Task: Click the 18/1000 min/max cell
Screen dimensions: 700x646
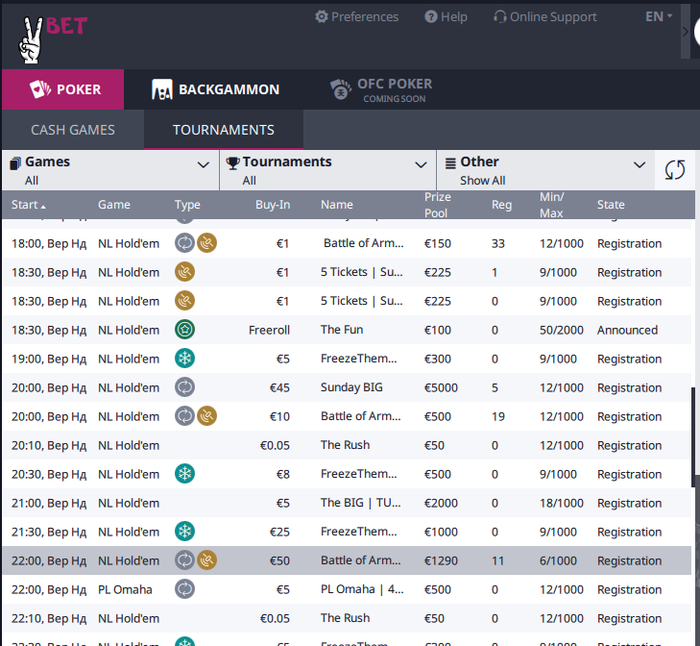Action: (x=561, y=503)
